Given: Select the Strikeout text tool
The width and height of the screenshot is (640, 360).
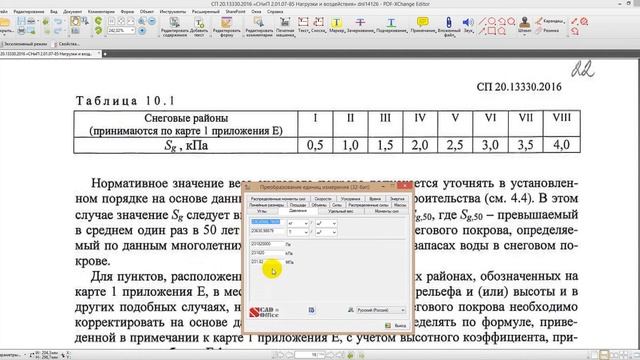Looking at the screenshot, I should point(360,25).
